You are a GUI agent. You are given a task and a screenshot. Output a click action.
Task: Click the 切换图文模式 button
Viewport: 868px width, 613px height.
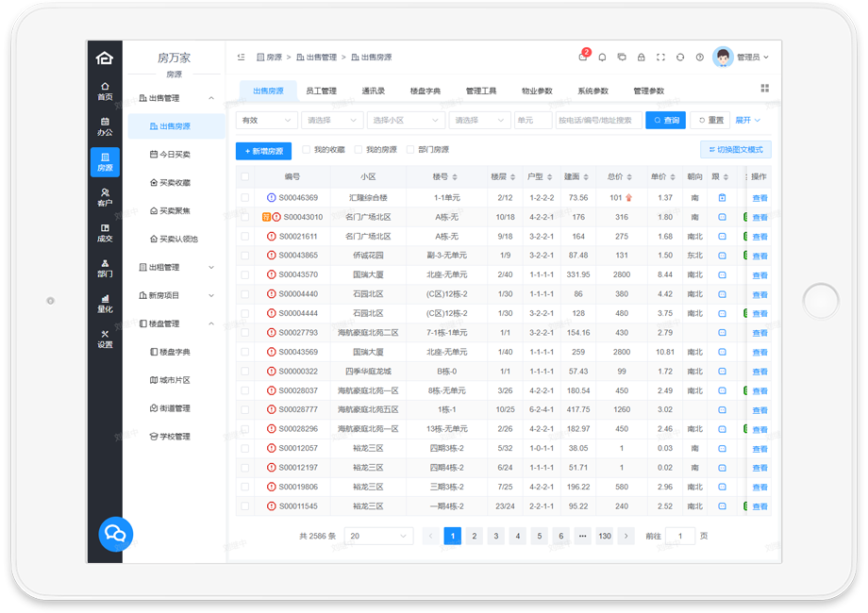(736, 149)
